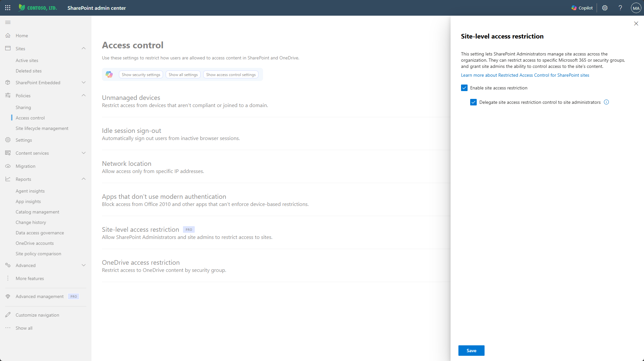Image resolution: width=644 pixels, height=361 pixels.
Task: Uncheck Delegate site access restriction control
Action: point(473,102)
